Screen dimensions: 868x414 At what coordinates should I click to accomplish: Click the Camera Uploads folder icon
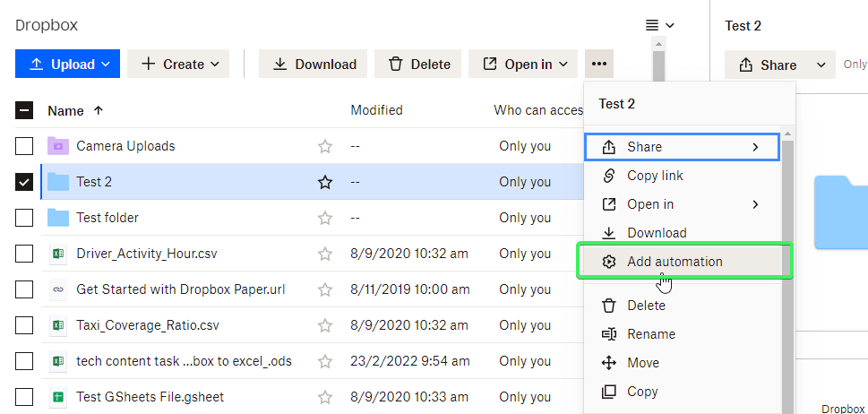(x=58, y=146)
